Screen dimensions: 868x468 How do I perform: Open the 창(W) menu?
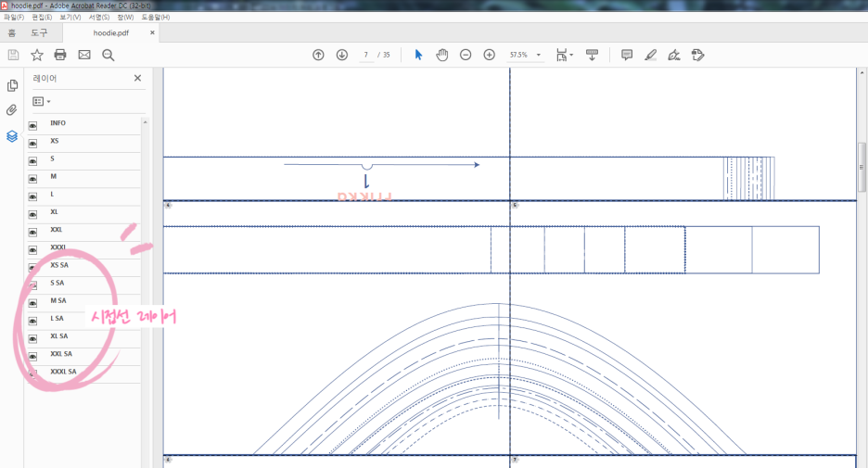click(x=125, y=18)
